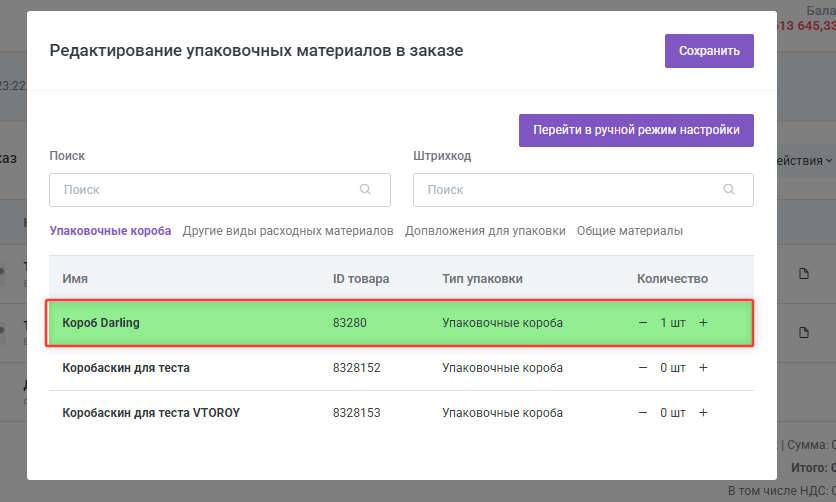Viewport: 836px width, 502px height.
Task: Increase quantity of Коробаскин для теста VTOROY
Action: [703, 413]
